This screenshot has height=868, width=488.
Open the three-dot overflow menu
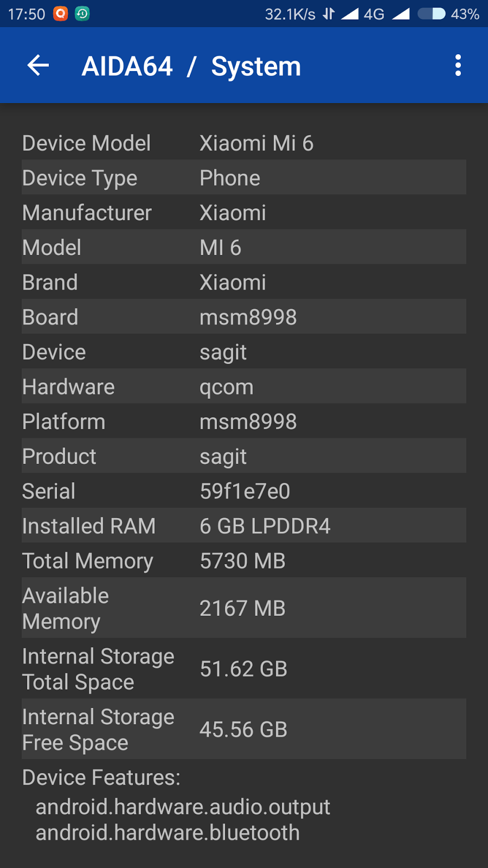458,66
